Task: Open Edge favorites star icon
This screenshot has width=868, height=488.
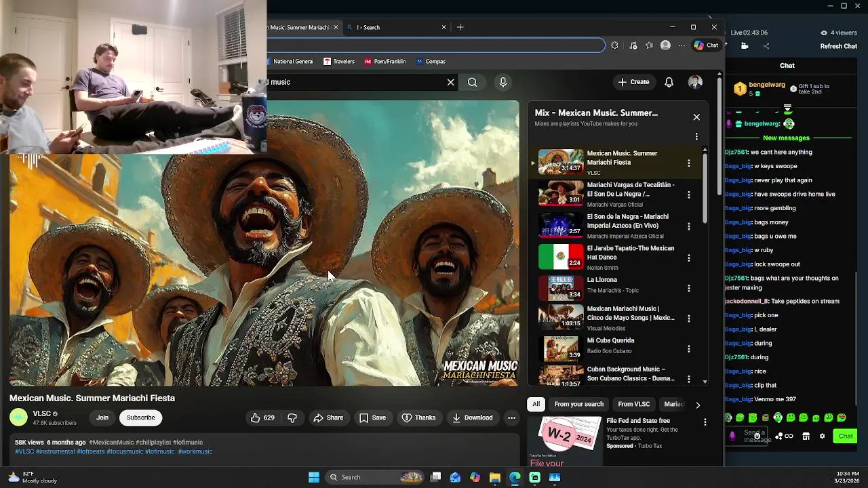Action: click(x=649, y=45)
